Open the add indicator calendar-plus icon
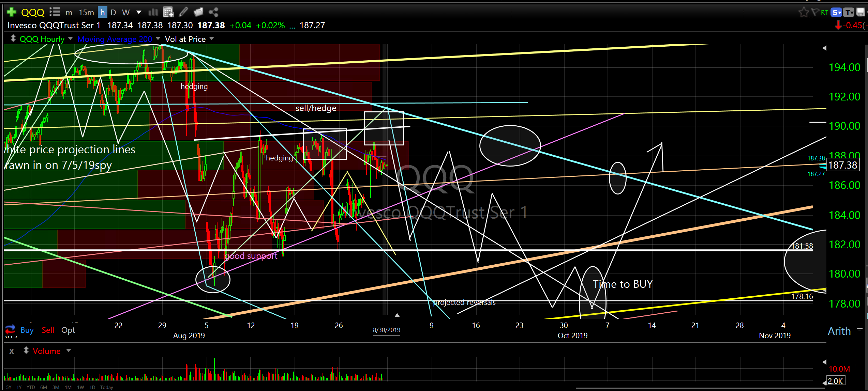This screenshot has width=868, height=391. pos(168,13)
